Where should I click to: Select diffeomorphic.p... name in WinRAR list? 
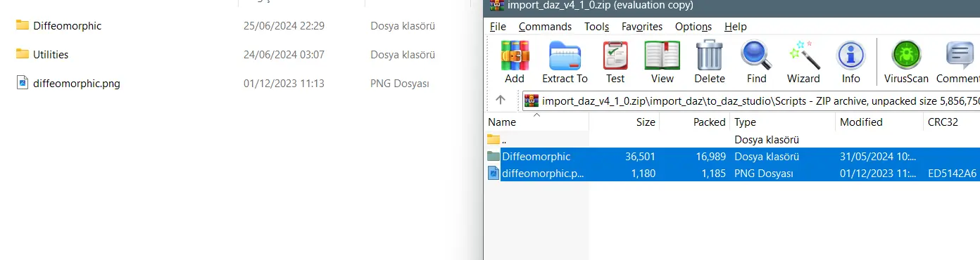point(543,173)
